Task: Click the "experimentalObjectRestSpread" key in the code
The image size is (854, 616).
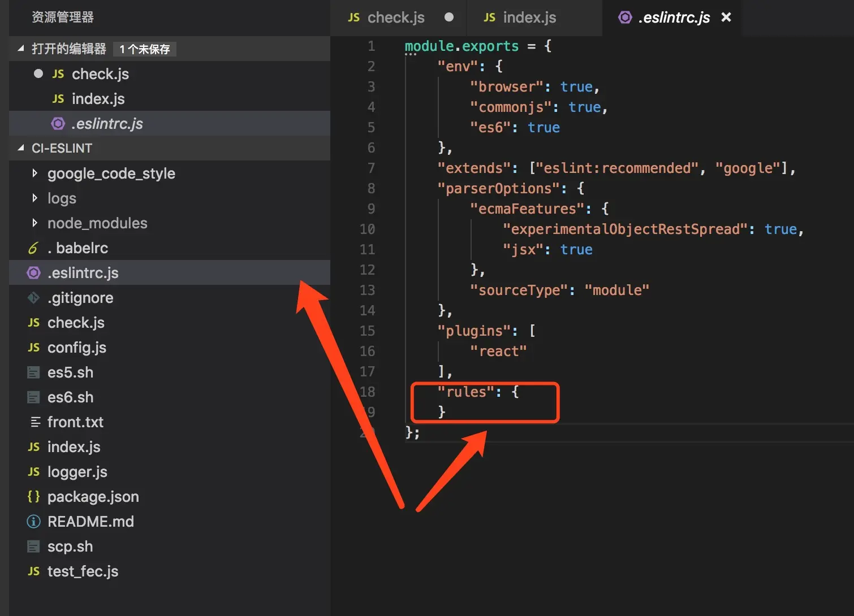Action: 625,229
